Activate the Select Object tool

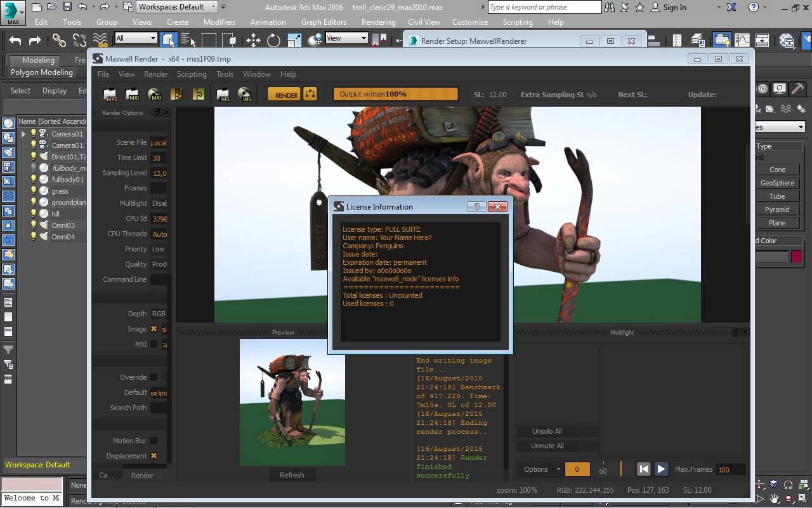(x=169, y=40)
